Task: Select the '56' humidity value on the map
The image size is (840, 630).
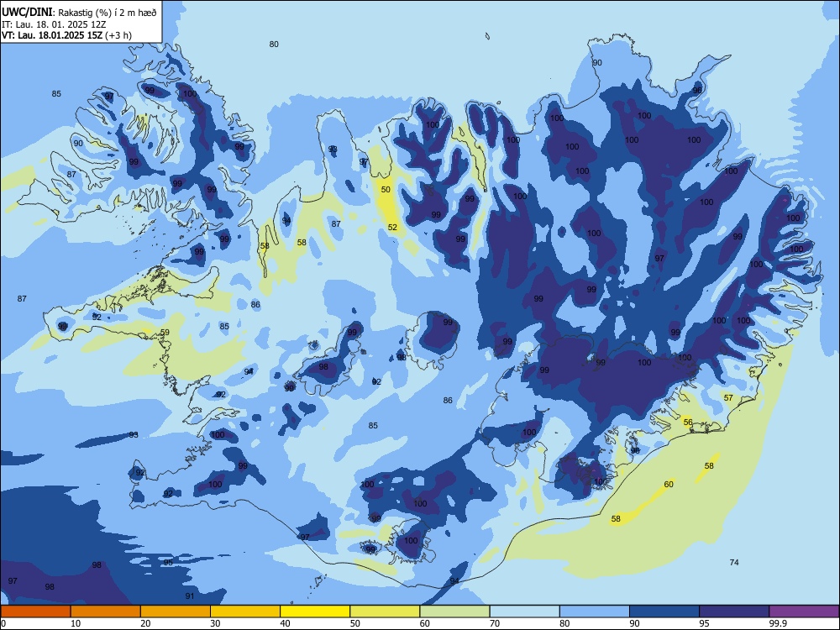Action: point(689,423)
